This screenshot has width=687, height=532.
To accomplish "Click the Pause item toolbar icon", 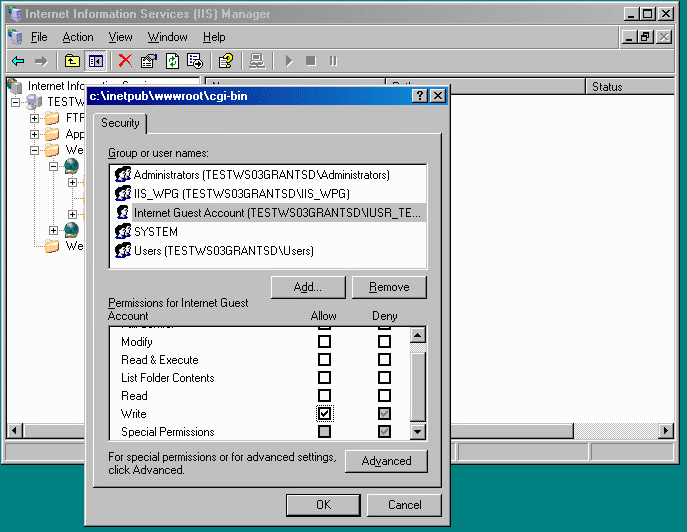I will click(x=333, y=61).
